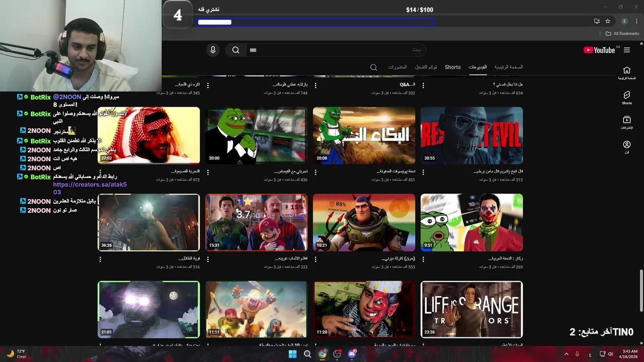Play the Mario movie video 15:31
The image size is (644, 362).
tap(256, 222)
